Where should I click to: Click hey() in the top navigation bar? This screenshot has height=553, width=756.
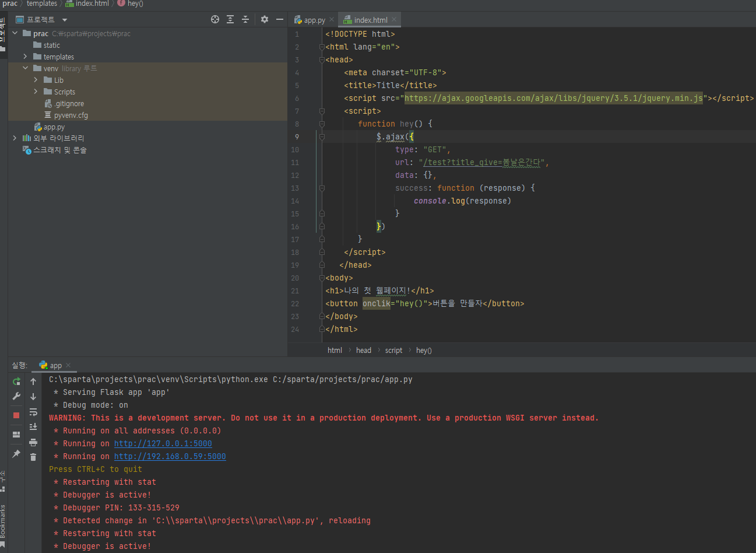[131, 3]
